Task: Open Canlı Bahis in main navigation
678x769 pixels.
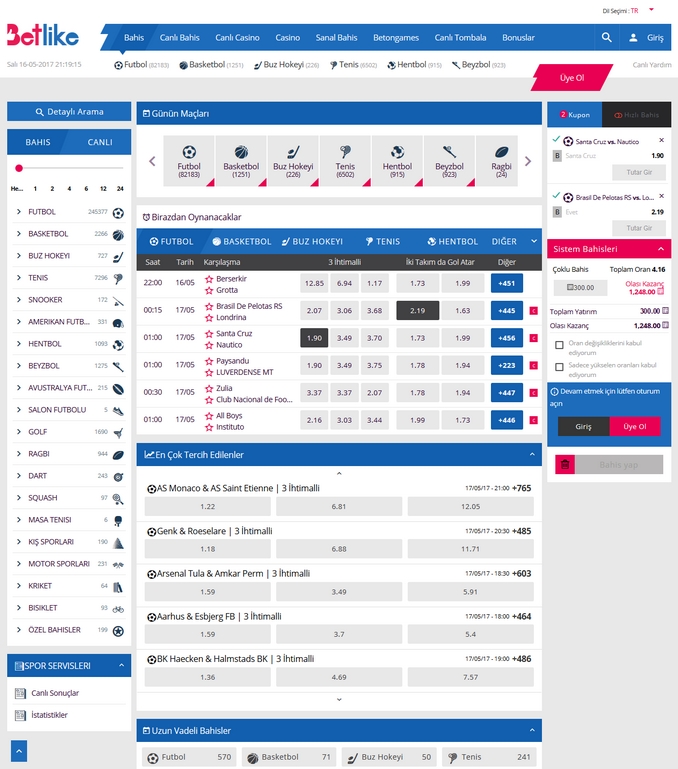Action: (180, 37)
